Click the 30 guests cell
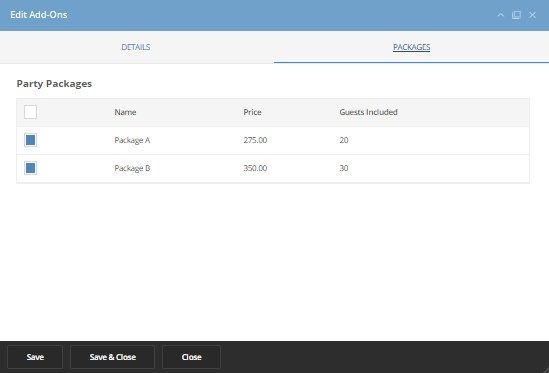549x373 pixels. click(344, 168)
